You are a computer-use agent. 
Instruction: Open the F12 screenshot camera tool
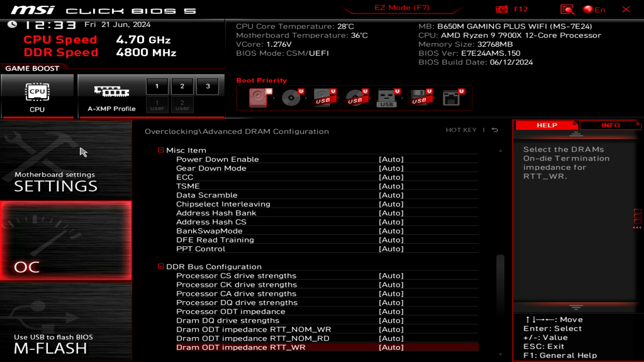click(x=502, y=9)
